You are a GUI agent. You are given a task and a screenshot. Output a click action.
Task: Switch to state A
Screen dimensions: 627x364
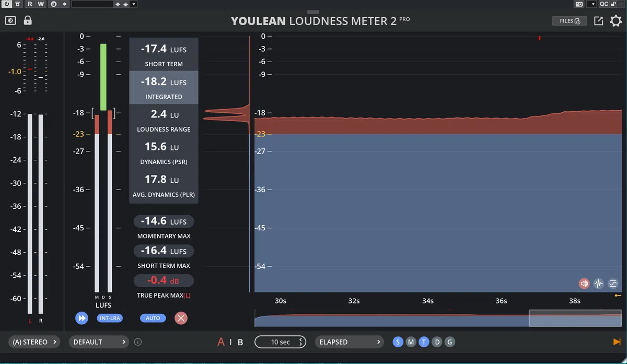(x=221, y=342)
